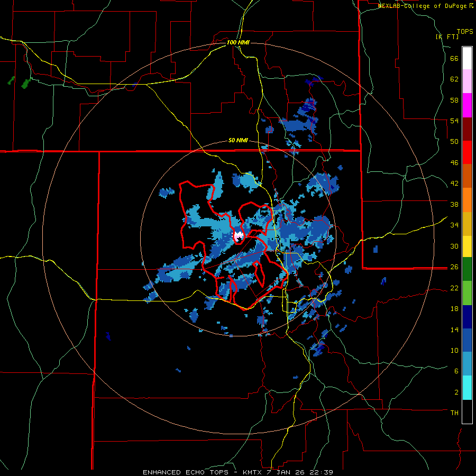Click the '30' legend label

(x=454, y=246)
